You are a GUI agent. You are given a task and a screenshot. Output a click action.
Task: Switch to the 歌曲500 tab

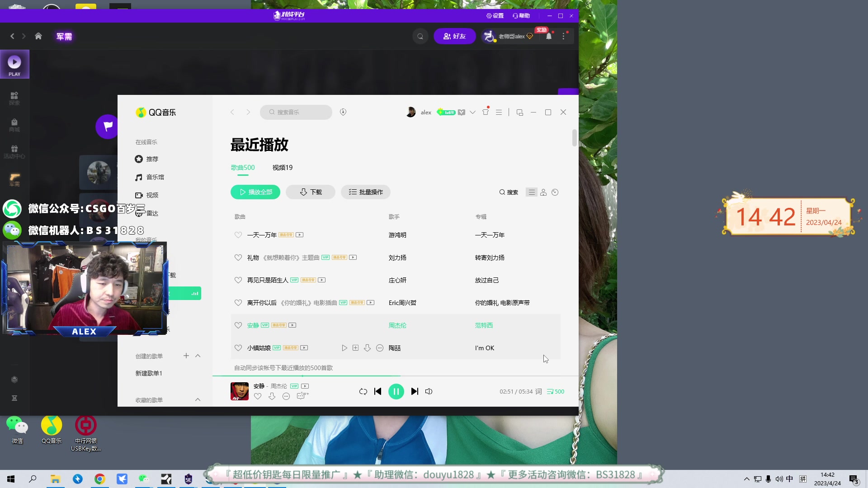[x=243, y=168]
